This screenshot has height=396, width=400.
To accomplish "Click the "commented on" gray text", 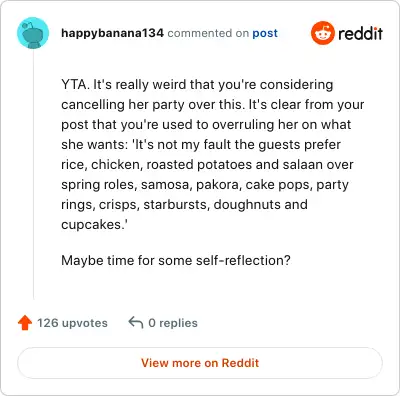I will point(208,33).
